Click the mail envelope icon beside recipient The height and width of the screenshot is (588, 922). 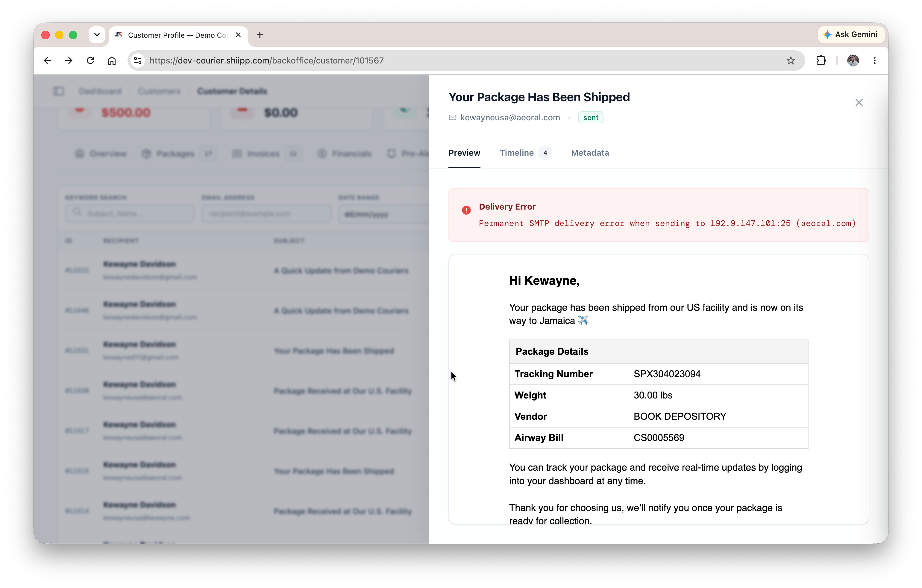452,118
